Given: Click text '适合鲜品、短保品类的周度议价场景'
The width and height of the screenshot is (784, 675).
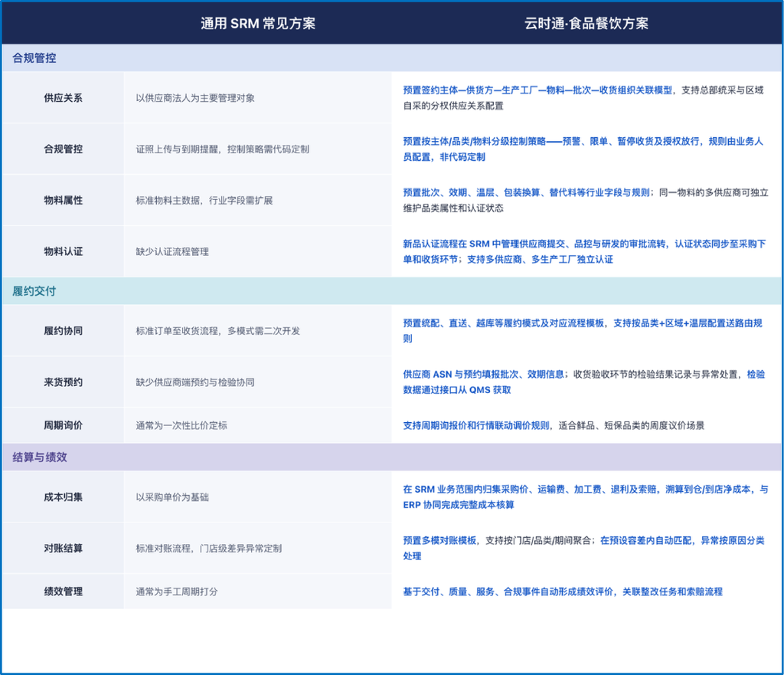Looking at the screenshot, I should (x=631, y=425).
